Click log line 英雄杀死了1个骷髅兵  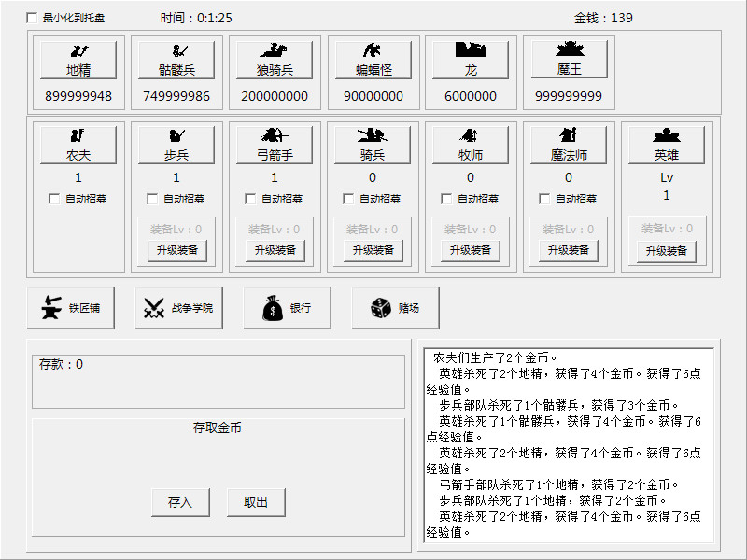pyautogui.click(x=564, y=428)
